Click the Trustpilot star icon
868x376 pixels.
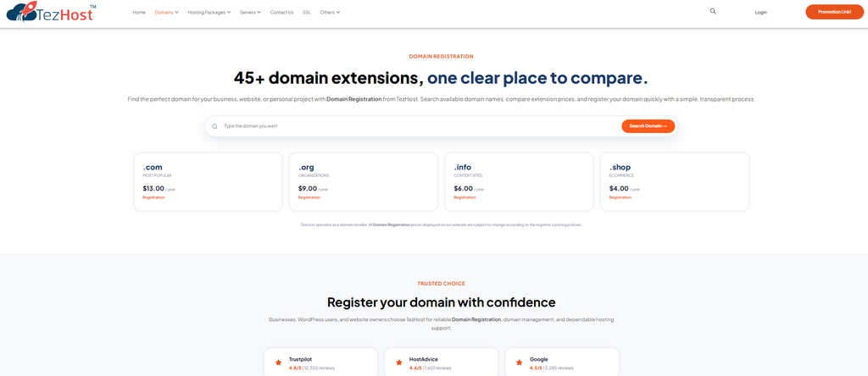[278, 362]
